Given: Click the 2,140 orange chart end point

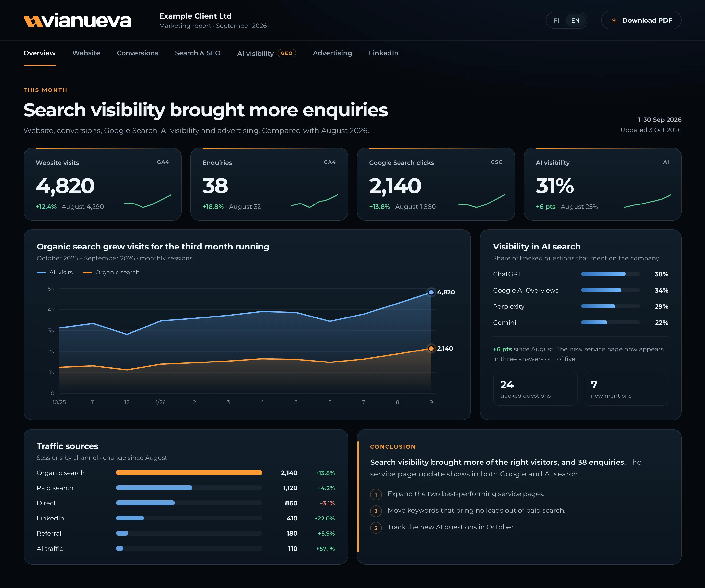Looking at the screenshot, I should click(x=431, y=349).
